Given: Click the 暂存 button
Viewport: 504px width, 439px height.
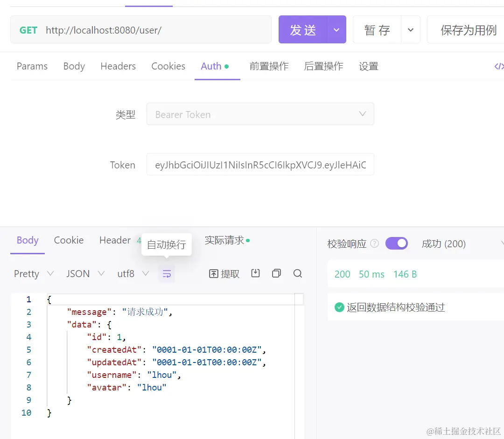Looking at the screenshot, I should pos(377,29).
